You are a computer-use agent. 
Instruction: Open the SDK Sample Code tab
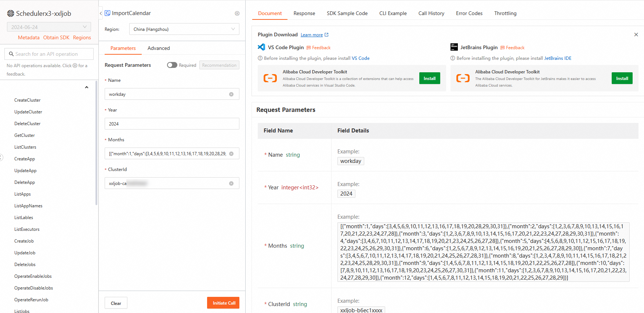(x=347, y=13)
